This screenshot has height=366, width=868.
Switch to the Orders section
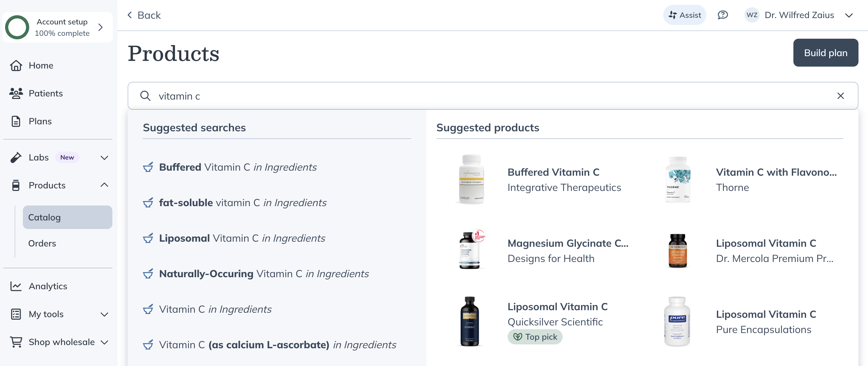[x=42, y=243]
